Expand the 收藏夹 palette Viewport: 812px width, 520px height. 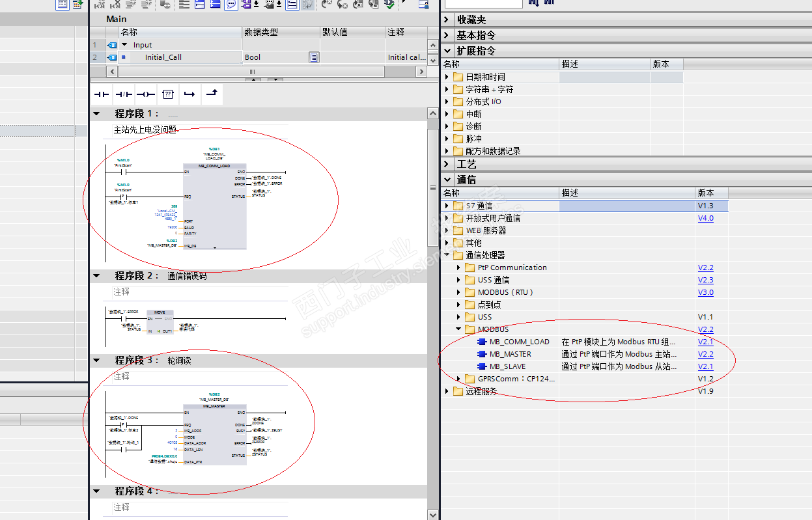pyautogui.click(x=447, y=20)
